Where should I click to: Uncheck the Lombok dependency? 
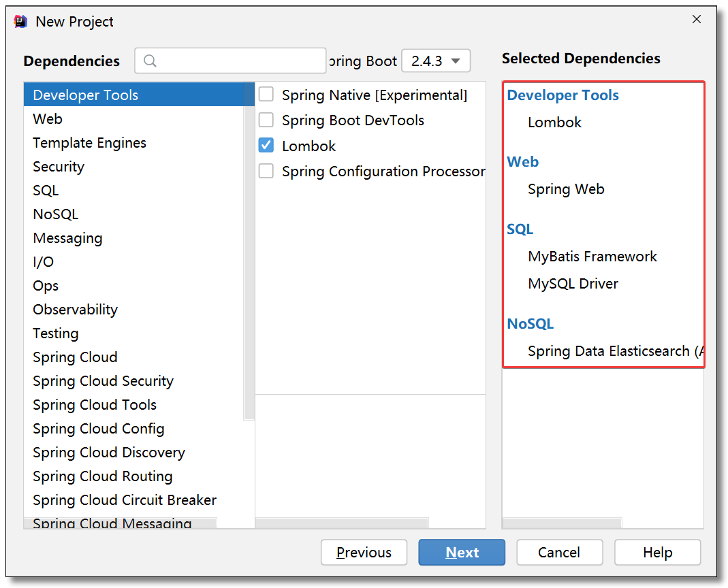click(266, 146)
